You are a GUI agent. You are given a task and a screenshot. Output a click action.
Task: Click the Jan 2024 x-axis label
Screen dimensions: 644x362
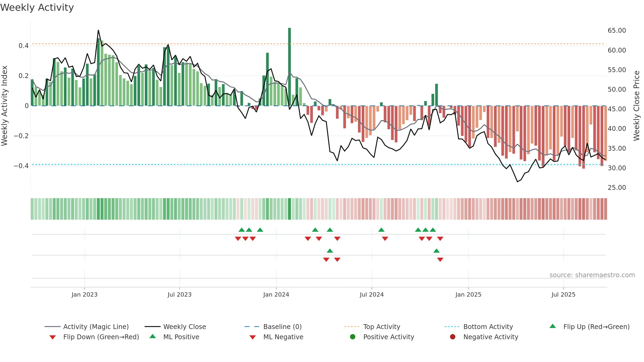pos(276,294)
